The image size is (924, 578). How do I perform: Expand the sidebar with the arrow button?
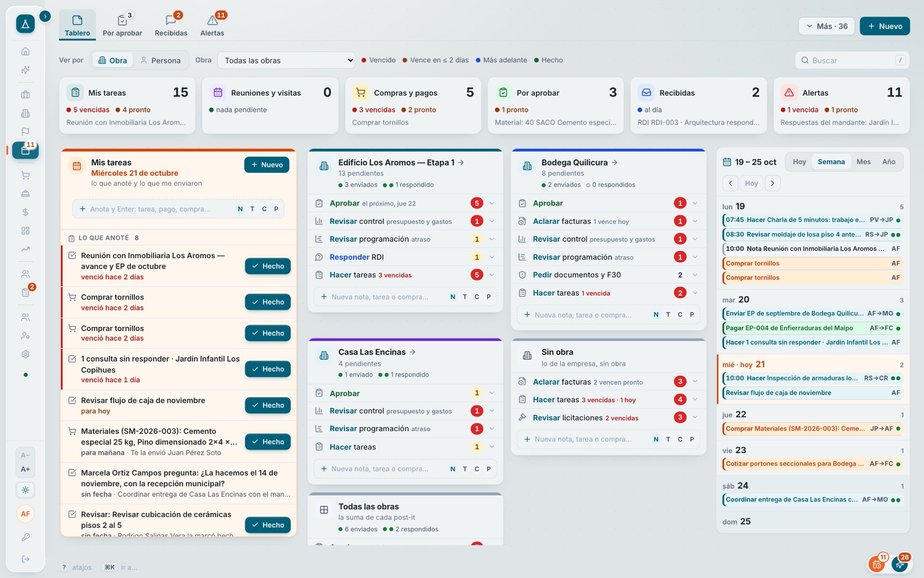point(45,17)
